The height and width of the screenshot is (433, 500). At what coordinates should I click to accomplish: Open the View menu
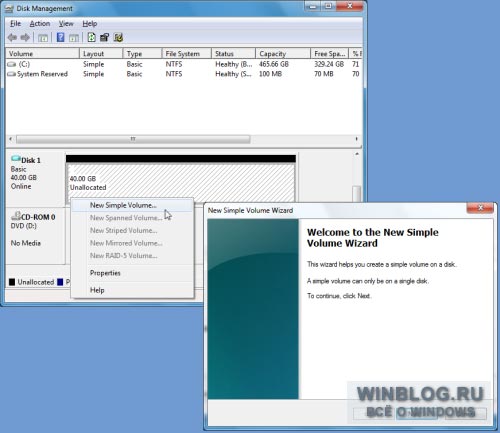66,24
